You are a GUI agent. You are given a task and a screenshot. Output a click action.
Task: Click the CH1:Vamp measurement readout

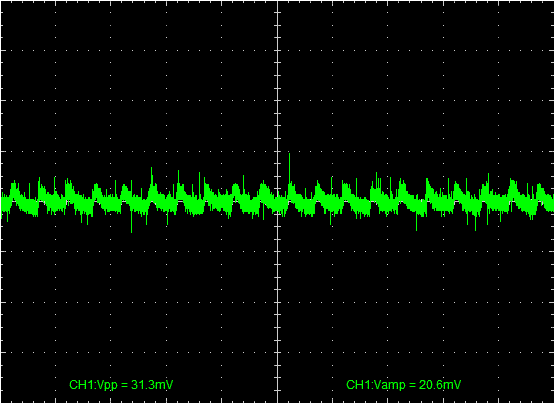pos(404,385)
